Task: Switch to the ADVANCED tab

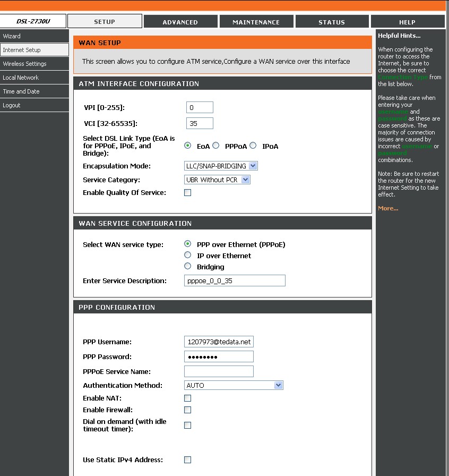Action: click(180, 22)
